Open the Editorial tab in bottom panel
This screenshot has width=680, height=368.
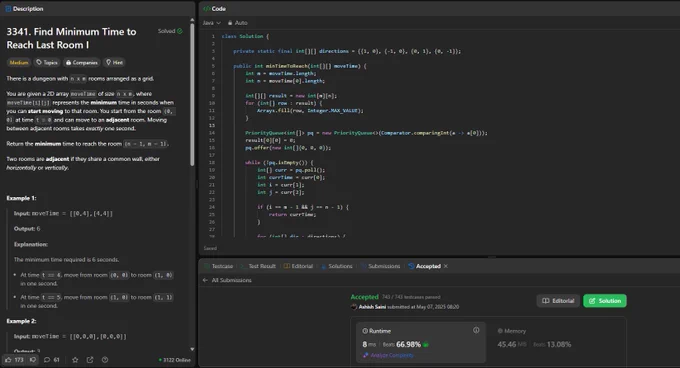(x=298, y=266)
